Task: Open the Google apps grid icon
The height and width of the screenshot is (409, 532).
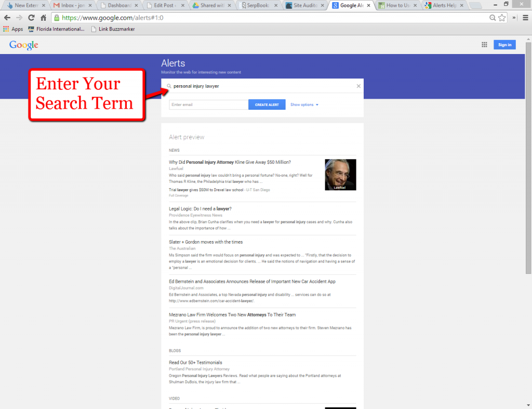Action: point(485,45)
